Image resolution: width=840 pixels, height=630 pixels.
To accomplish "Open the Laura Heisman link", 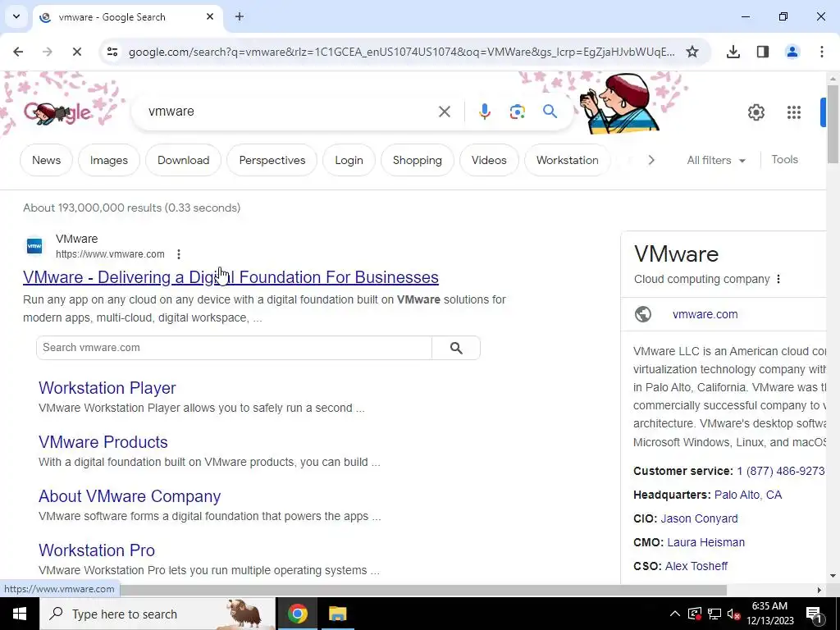I will (705, 542).
